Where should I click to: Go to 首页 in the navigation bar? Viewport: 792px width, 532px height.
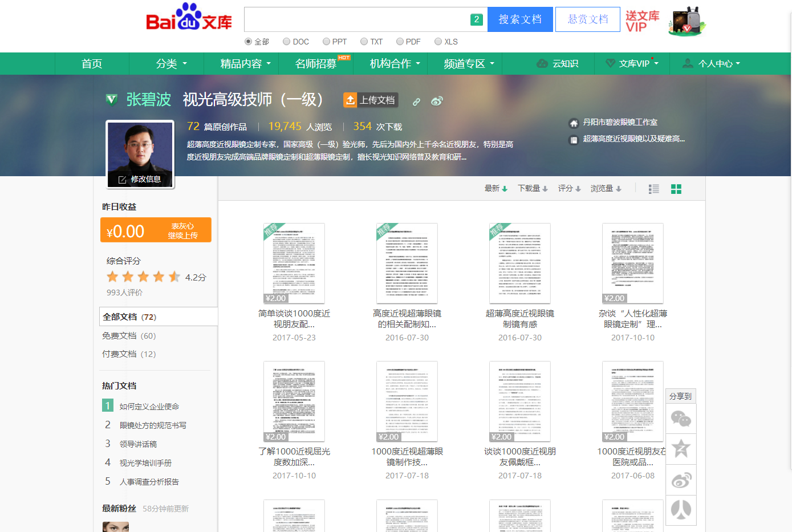(92, 64)
